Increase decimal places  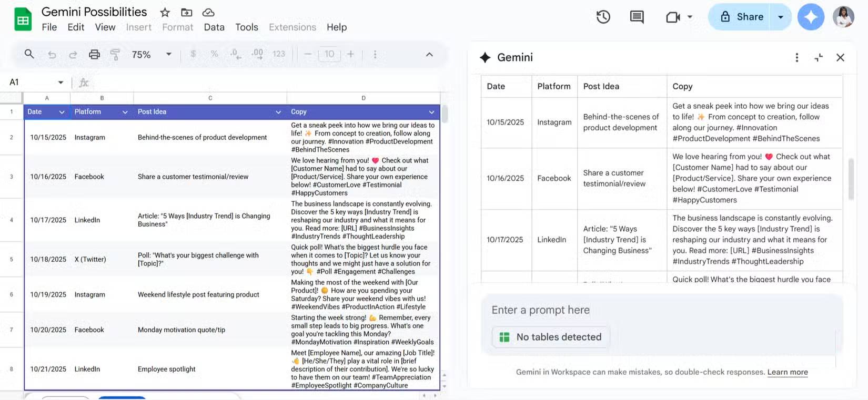point(257,54)
